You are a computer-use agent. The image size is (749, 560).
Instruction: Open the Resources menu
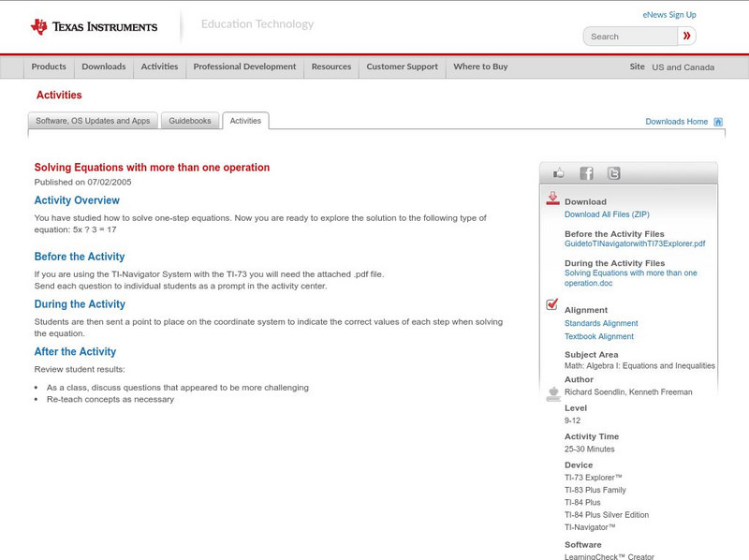(331, 66)
